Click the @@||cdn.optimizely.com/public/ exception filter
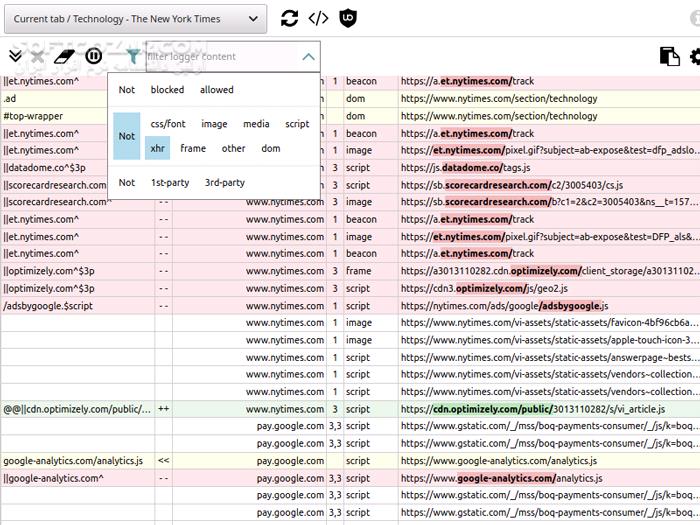700x525 pixels. tap(77, 409)
